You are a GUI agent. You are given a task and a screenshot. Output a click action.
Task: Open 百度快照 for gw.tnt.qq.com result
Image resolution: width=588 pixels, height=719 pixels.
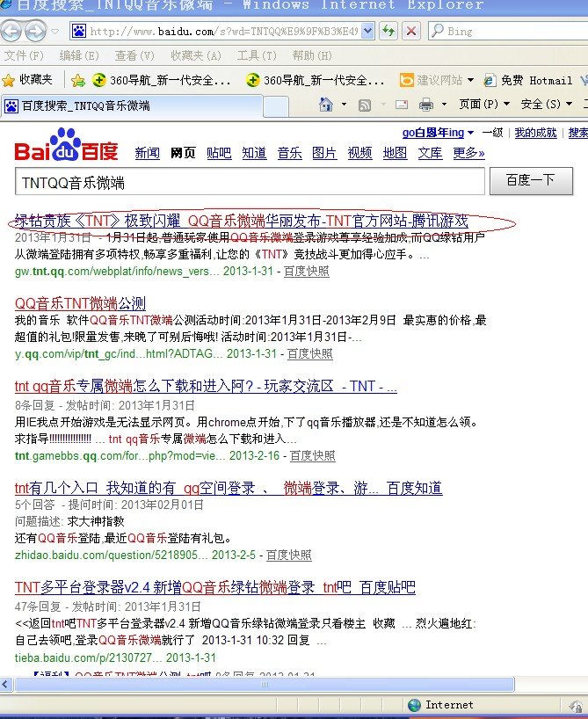click(x=306, y=271)
